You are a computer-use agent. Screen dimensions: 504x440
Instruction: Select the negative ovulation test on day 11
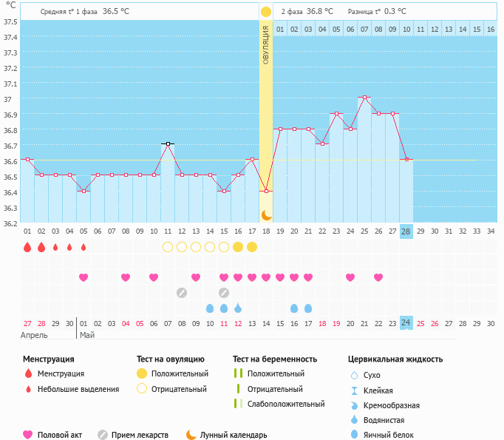pos(168,247)
